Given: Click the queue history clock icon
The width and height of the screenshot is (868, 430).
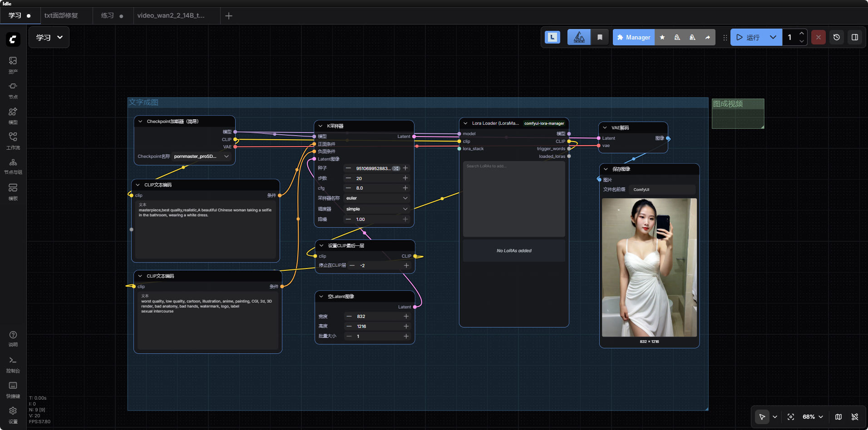Looking at the screenshot, I should 837,37.
